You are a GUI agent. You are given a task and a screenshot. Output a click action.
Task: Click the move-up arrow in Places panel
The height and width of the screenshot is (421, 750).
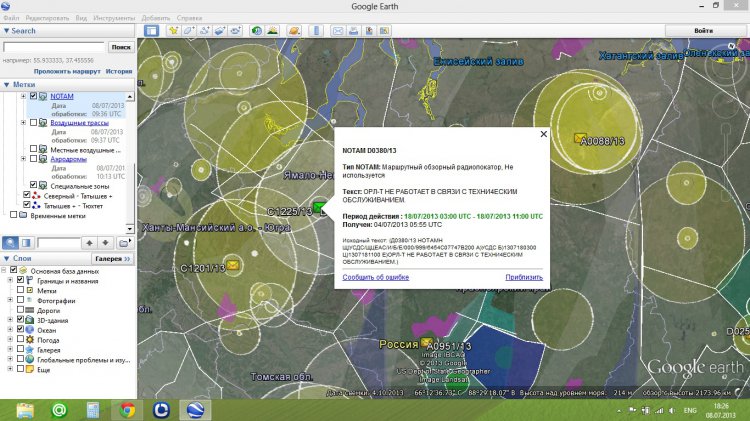tap(89, 243)
